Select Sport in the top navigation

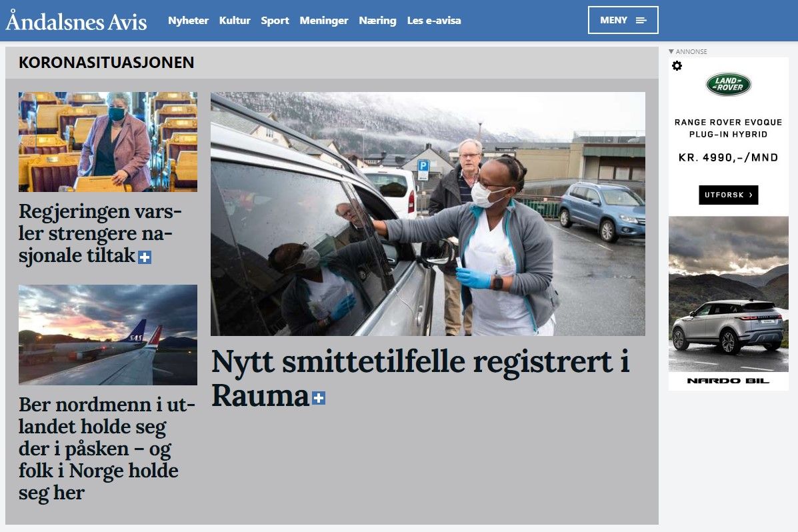coord(275,21)
